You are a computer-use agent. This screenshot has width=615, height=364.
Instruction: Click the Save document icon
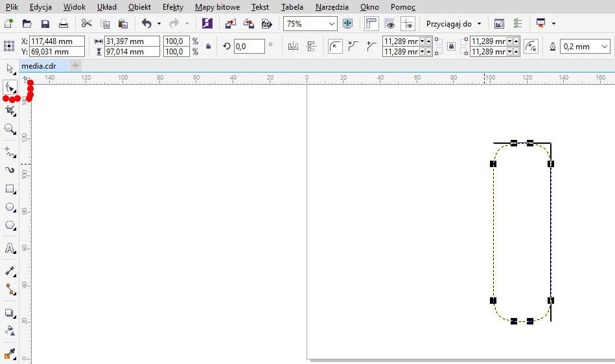point(45,24)
